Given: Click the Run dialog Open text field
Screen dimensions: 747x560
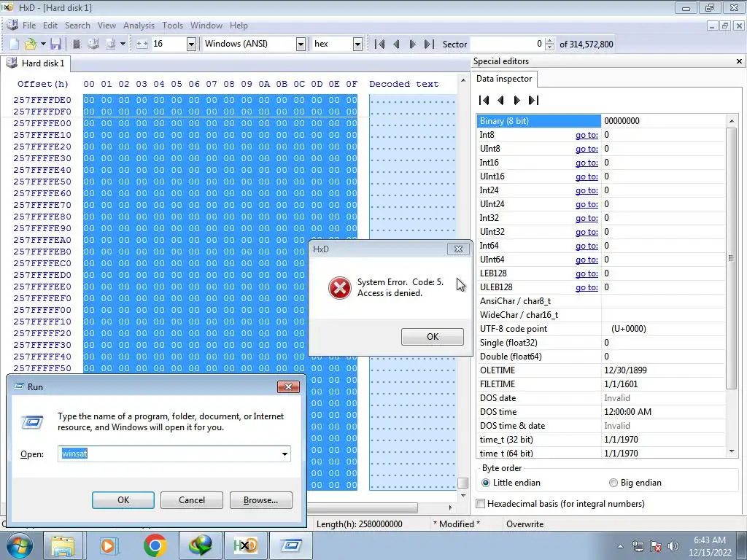Looking at the screenshot, I should pos(169,454).
